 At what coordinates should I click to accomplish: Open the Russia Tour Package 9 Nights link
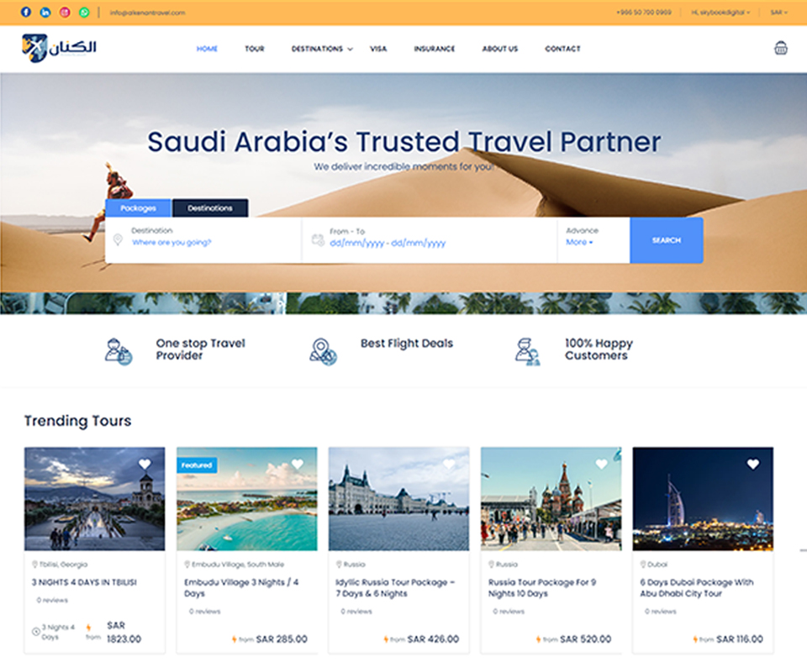[x=542, y=588]
